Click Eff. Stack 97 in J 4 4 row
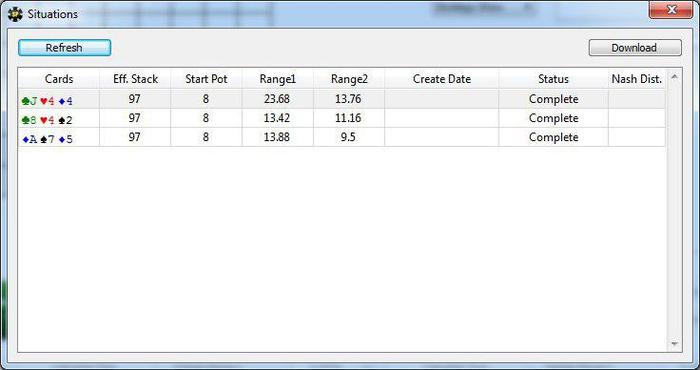Image resolution: width=700 pixels, height=370 pixels. 134,99
